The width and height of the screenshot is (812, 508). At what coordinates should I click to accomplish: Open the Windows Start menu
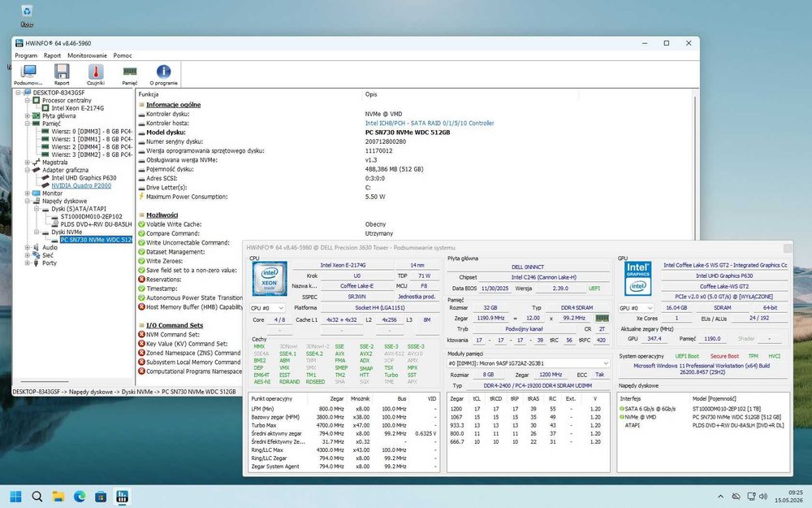point(16,497)
